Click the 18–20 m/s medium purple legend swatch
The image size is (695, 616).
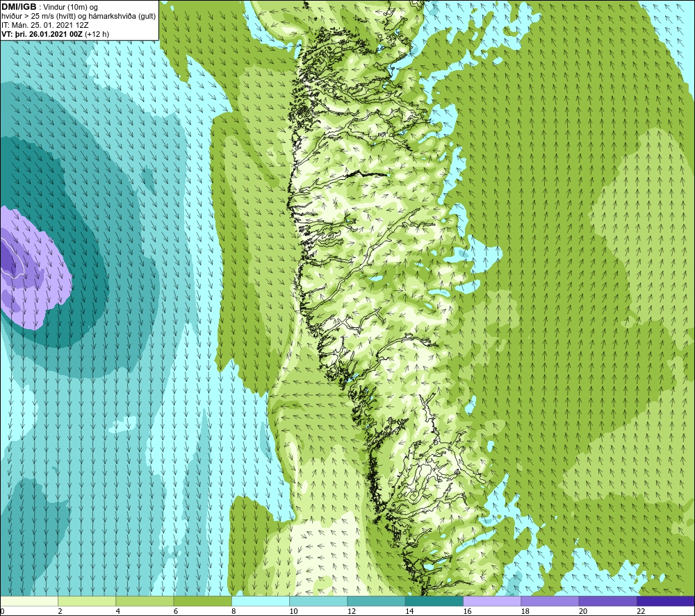click(550, 601)
